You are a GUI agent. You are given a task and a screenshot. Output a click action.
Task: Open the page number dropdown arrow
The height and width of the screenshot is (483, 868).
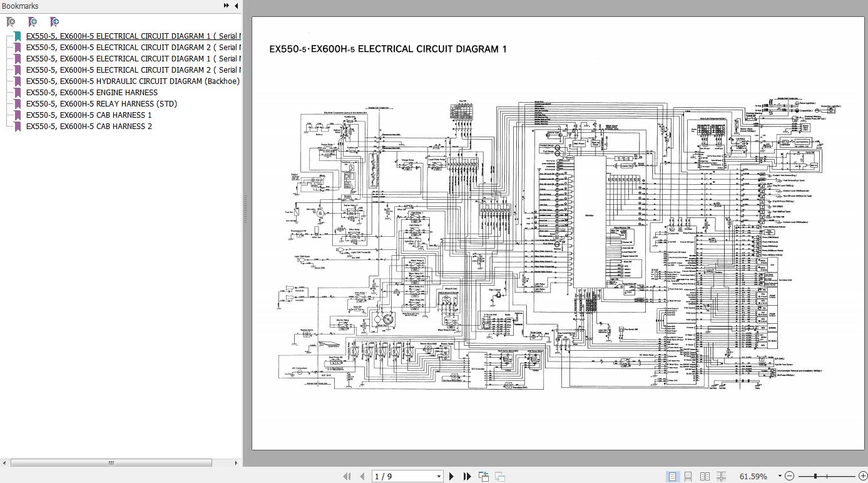pos(439,477)
